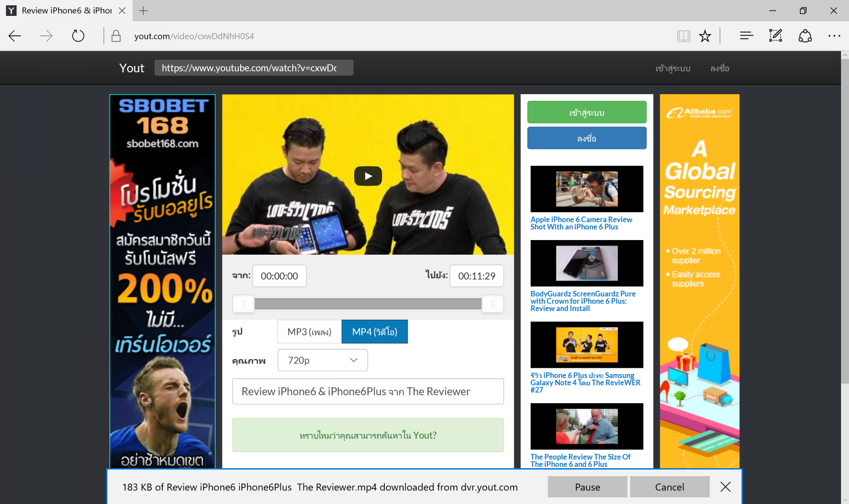Play the video preview

368,176
